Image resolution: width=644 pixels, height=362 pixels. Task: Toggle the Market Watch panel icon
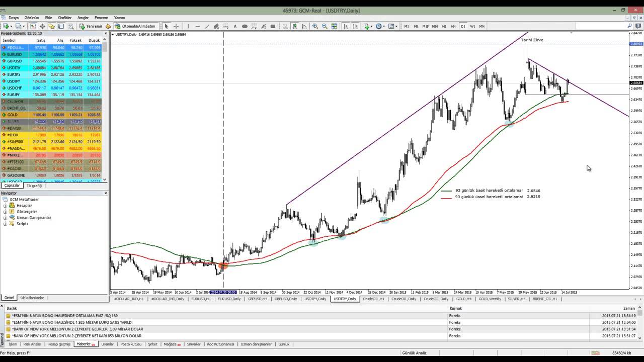click(33, 26)
